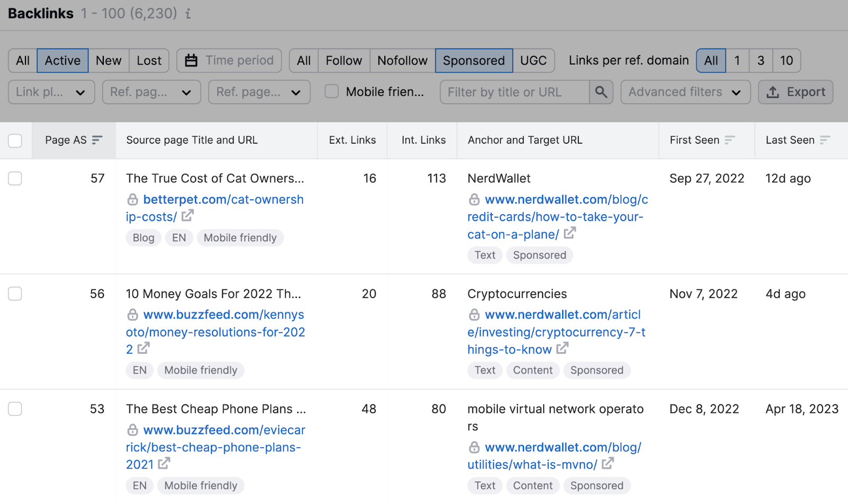Click the info icon next to Backlinks count

pyautogui.click(x=188, y=14)
